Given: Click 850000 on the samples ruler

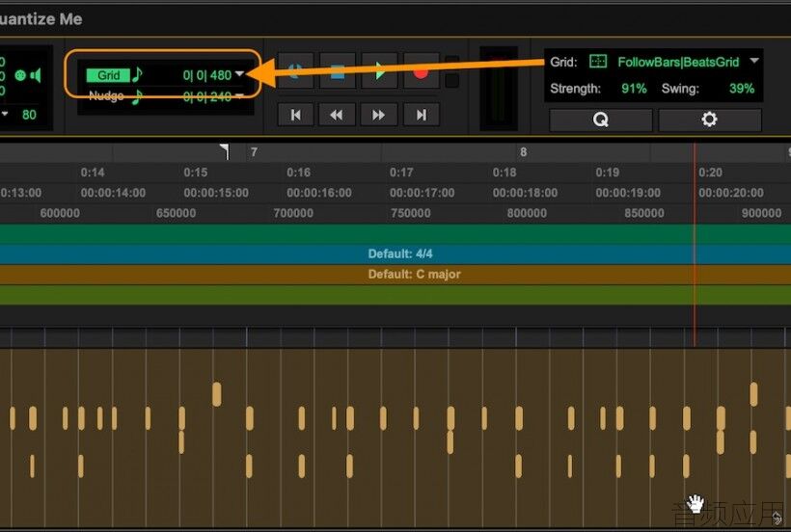Looking at the screenshot, I should (x=644, y=213).
